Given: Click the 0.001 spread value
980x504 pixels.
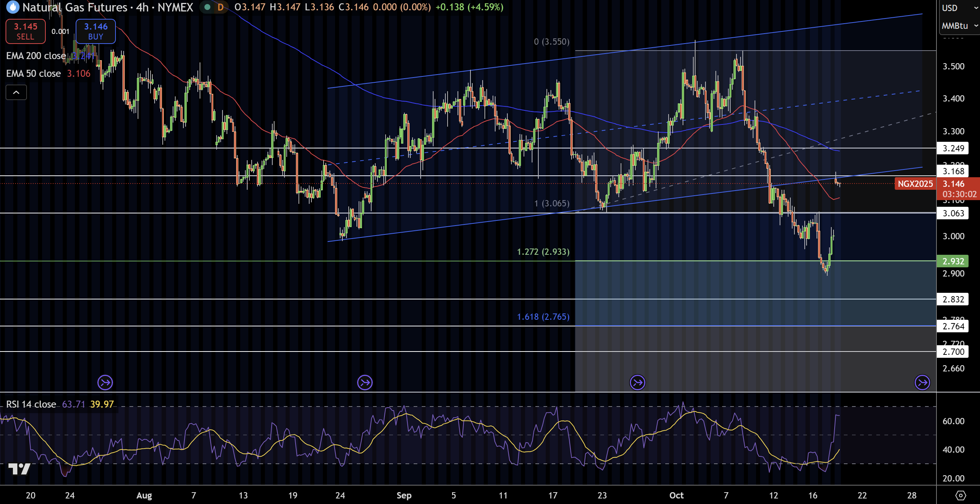Looking at the screenshot, I should 61,31.
